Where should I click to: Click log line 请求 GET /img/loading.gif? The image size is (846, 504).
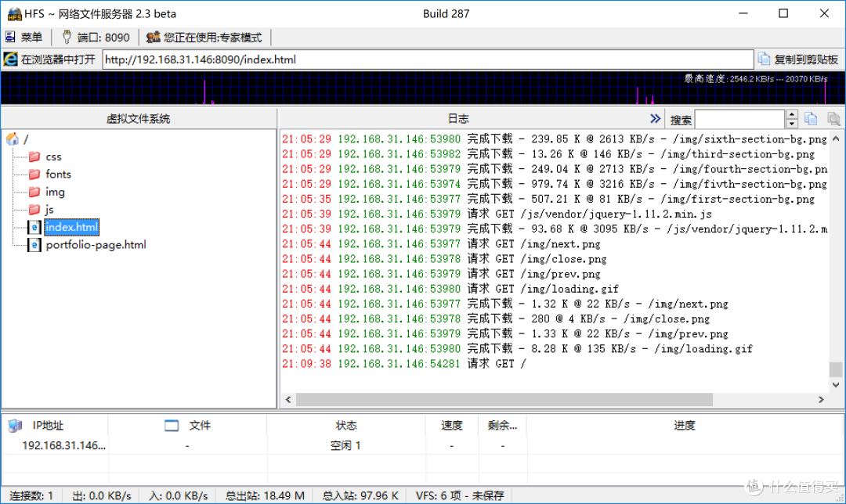click(x=450, y=289)
